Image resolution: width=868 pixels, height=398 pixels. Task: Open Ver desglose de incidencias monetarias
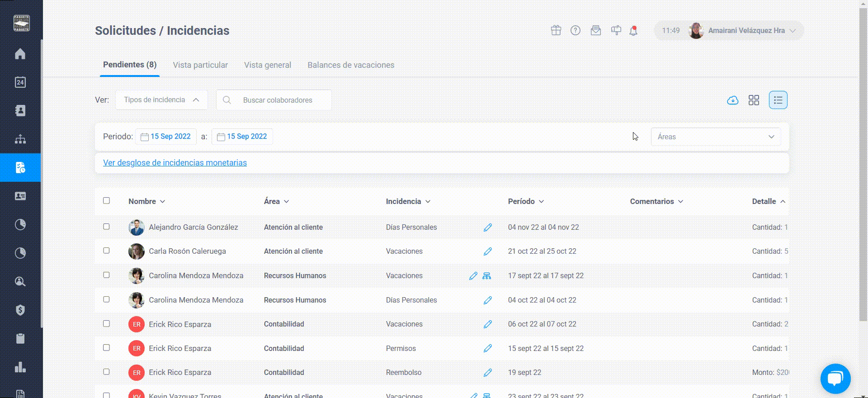point(175,163)
